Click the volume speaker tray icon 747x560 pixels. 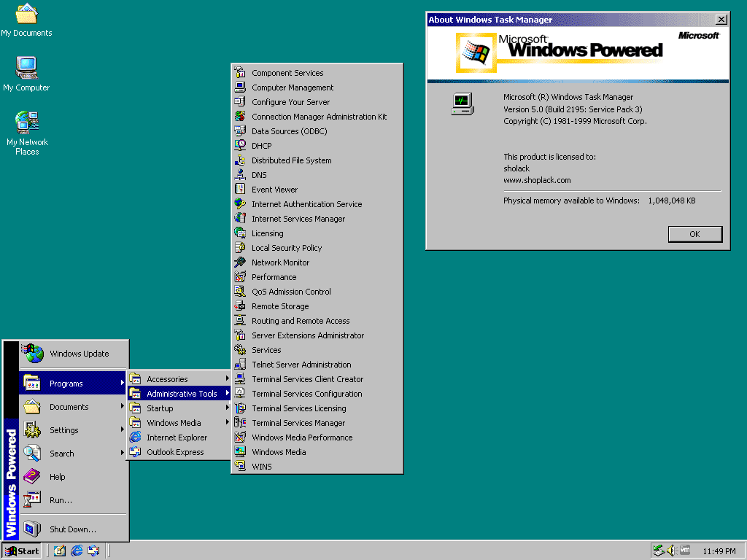(x=672, y=551)
